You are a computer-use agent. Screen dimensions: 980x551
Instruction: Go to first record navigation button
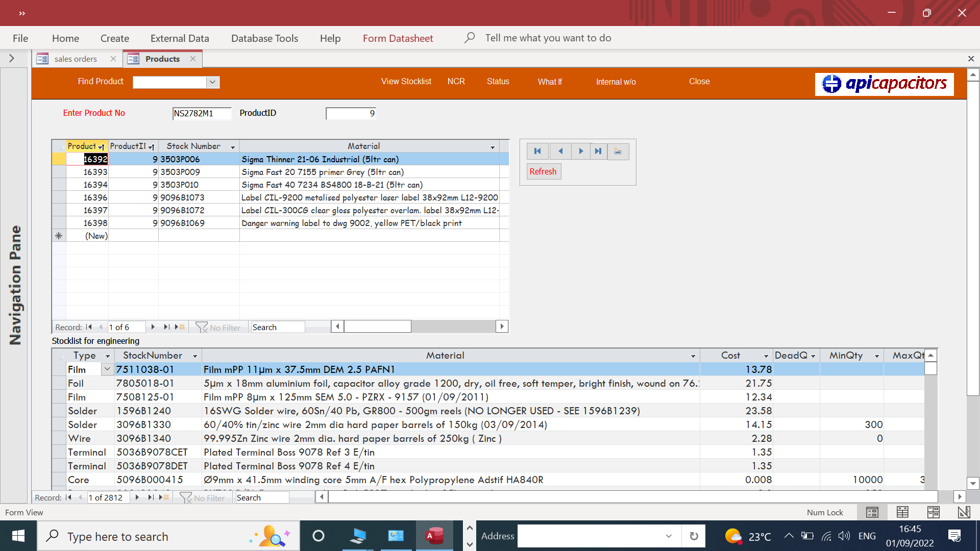[x=537, y=151]
